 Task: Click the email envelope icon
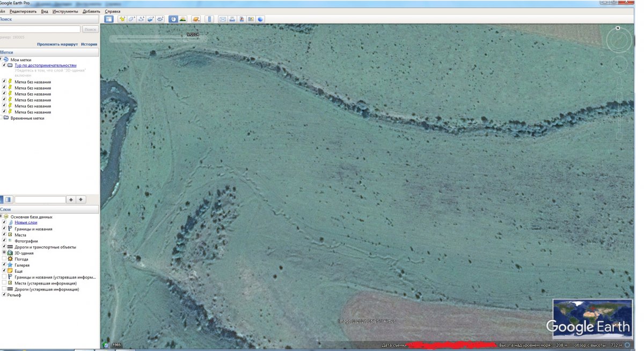pos(222,19)
